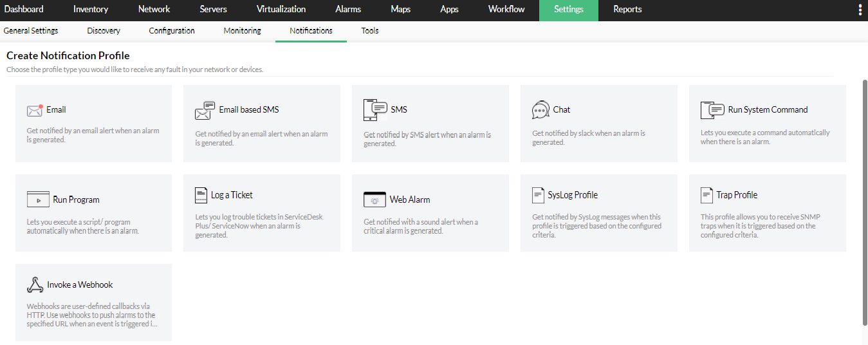Screen dimensions: 868x345
Task: Click the SMS phone icon
Action: [375, 110]
